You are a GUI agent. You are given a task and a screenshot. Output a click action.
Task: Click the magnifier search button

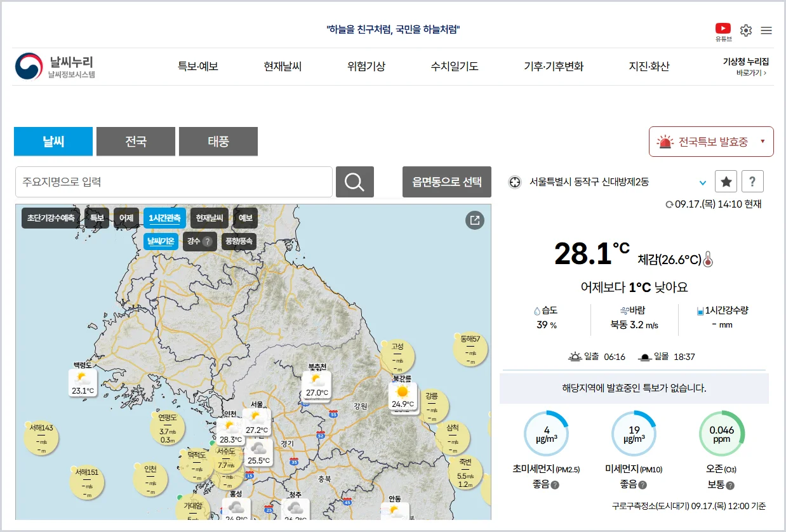[355, 182]
